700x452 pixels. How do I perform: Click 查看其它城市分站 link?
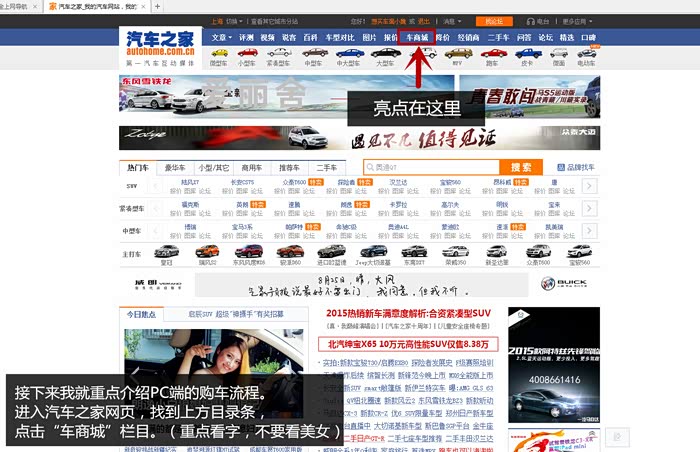click(x=274, y=21)
